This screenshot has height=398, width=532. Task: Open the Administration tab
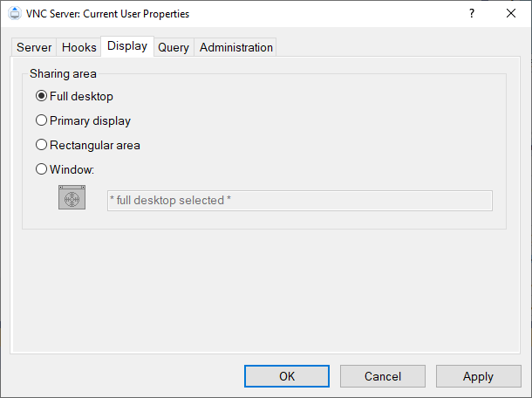tap(236, 47)
